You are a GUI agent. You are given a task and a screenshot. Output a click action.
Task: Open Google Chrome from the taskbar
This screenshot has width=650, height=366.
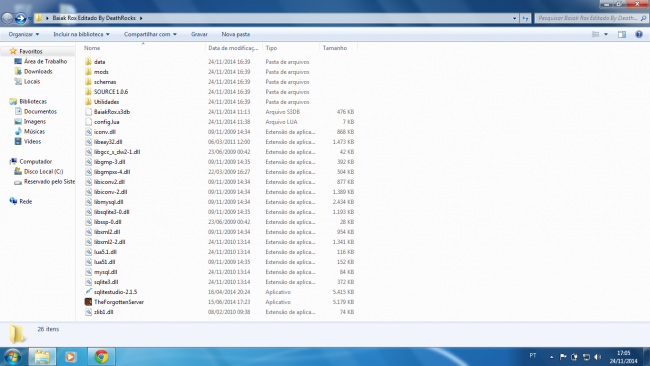pyautogui.click(x=101, y=356)
